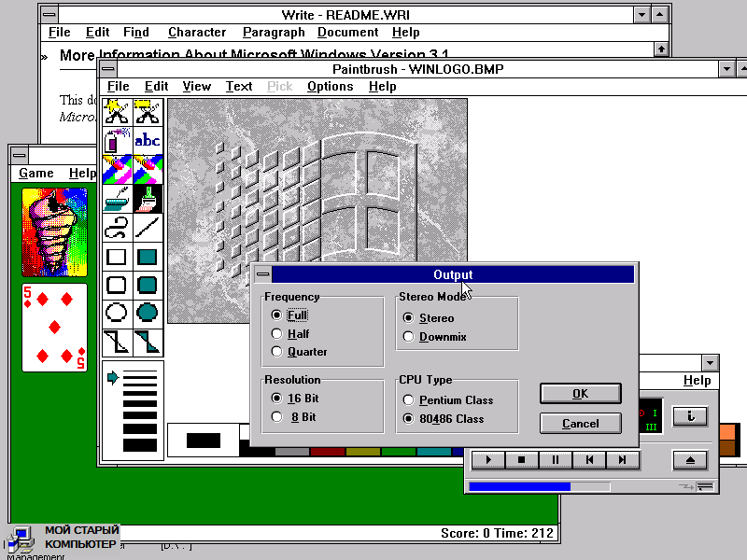Pause playback in the media player
Image resolution: width=747 pixels, height=560 pixels.
[x=556, y=459]
